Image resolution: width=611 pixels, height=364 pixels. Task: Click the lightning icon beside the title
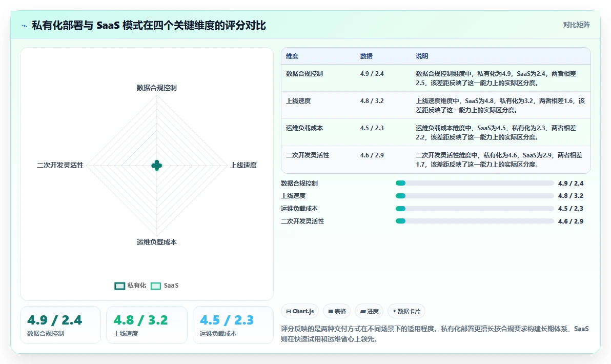point(25,26)
